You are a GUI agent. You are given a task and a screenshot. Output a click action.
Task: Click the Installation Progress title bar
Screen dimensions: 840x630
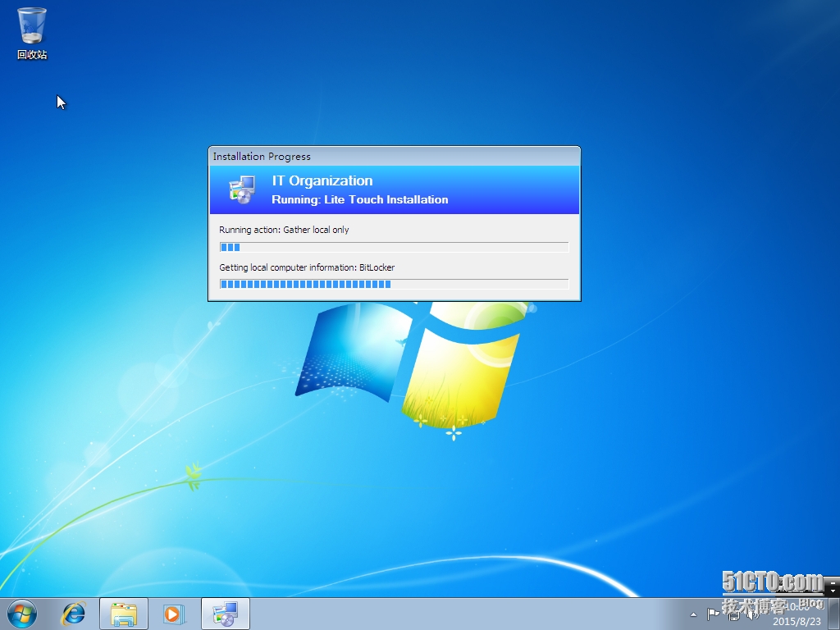click(395, 157)
